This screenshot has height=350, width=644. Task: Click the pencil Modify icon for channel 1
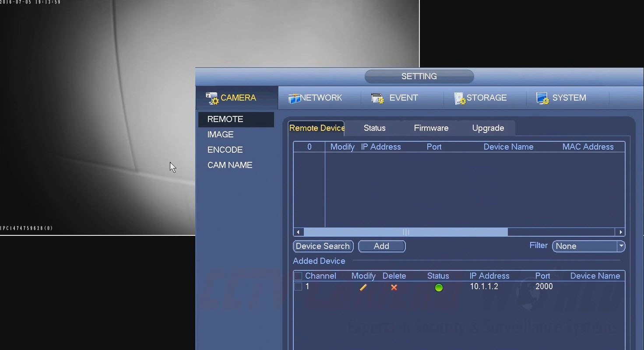363,287
